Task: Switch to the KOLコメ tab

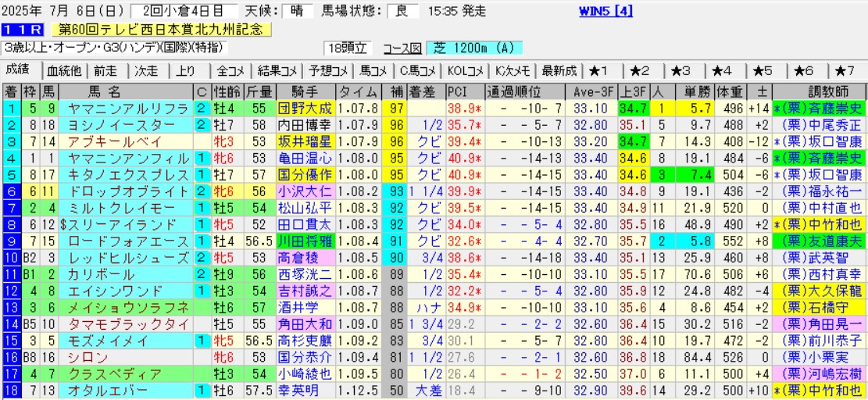Action: click(x=464, y=70)
